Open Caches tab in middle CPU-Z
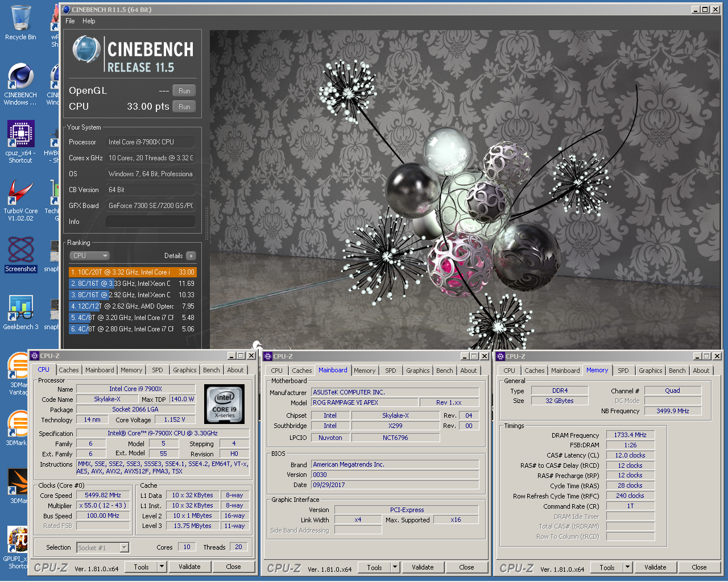Image resolution: width=728 pixels, height=582 pixels. point(302,371)
